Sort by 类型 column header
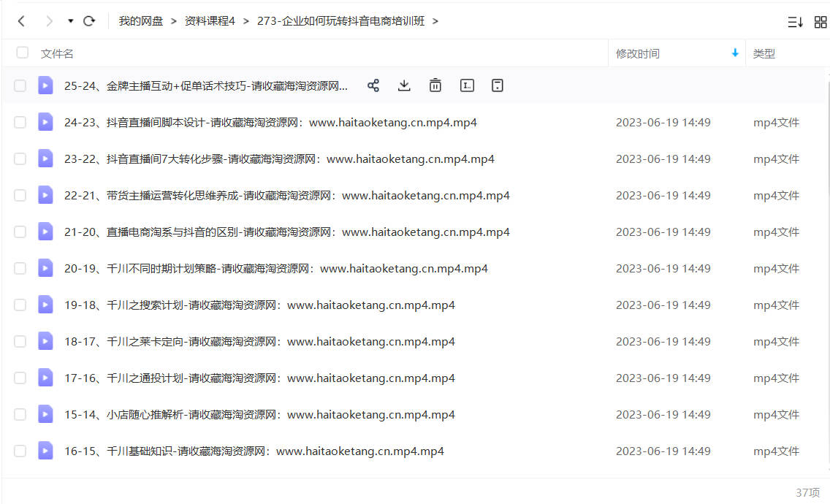830x504 pixels. pyautogui.click(x=764, y=53)
